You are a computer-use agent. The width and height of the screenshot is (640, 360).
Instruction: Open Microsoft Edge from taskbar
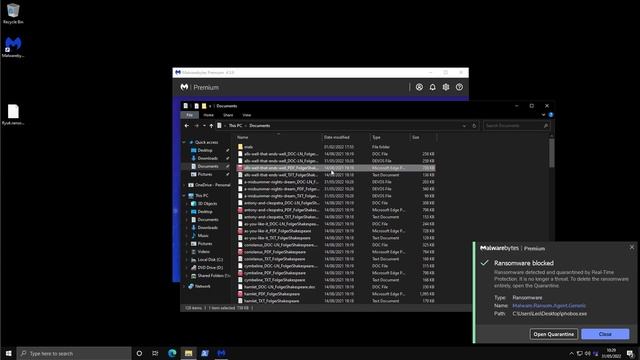172,353
